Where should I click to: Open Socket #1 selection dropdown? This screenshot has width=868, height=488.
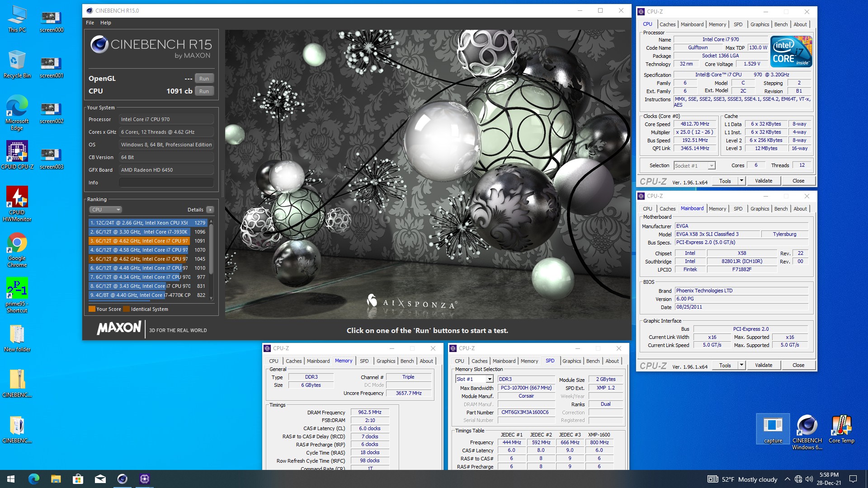[x=694, y=166]
